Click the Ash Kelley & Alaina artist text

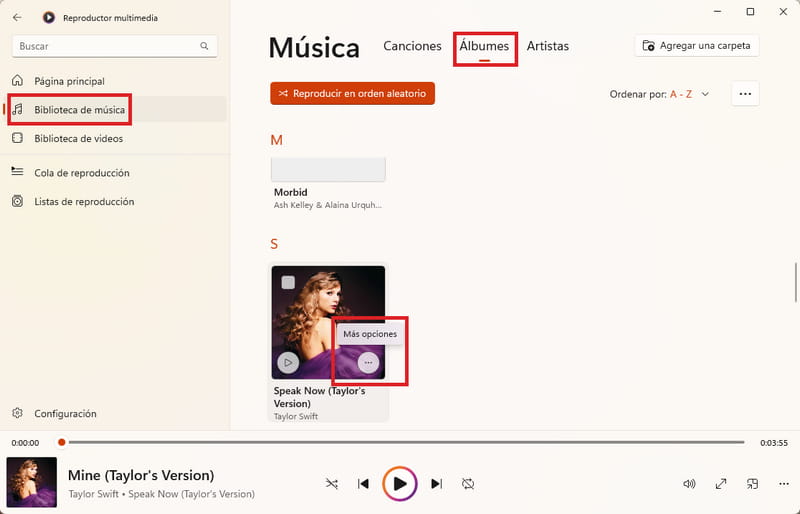[328, 205]
